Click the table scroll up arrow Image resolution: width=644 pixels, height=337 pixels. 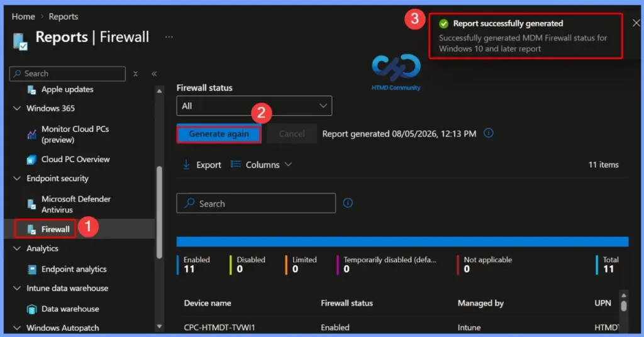pos(624,295)
